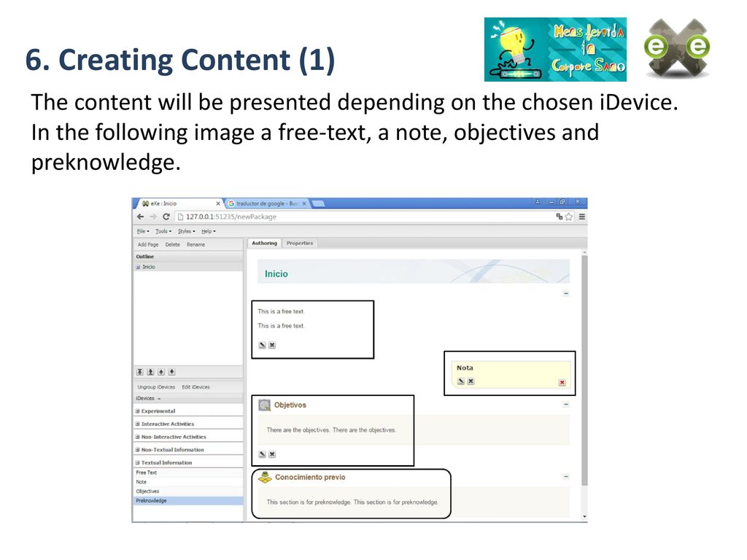Edit the Nota iDevice pencil icon

[x=461, y=381]
